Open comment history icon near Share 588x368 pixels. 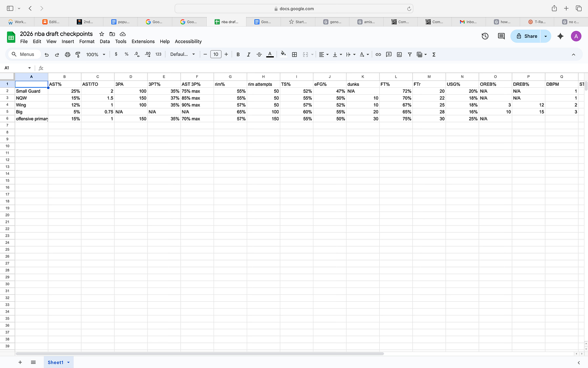501,36
